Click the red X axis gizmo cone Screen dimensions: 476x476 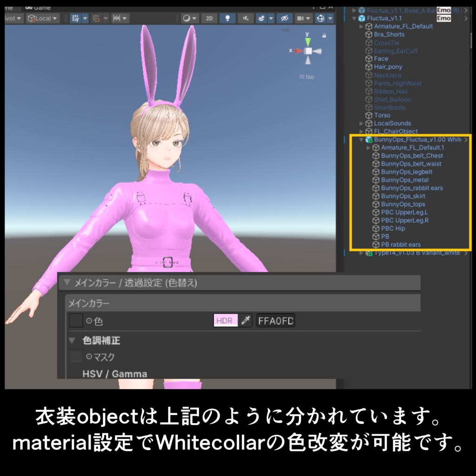pyautogui.click(x=299, y=51)
